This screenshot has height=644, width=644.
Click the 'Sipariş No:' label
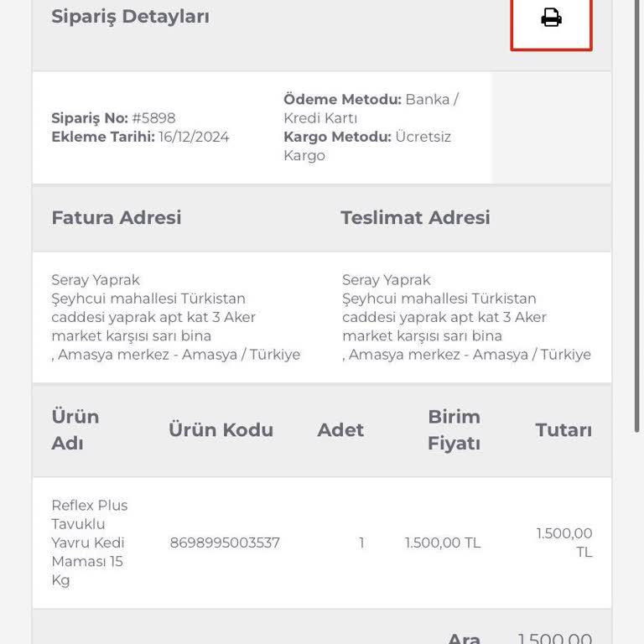click(x=90, y=118)
